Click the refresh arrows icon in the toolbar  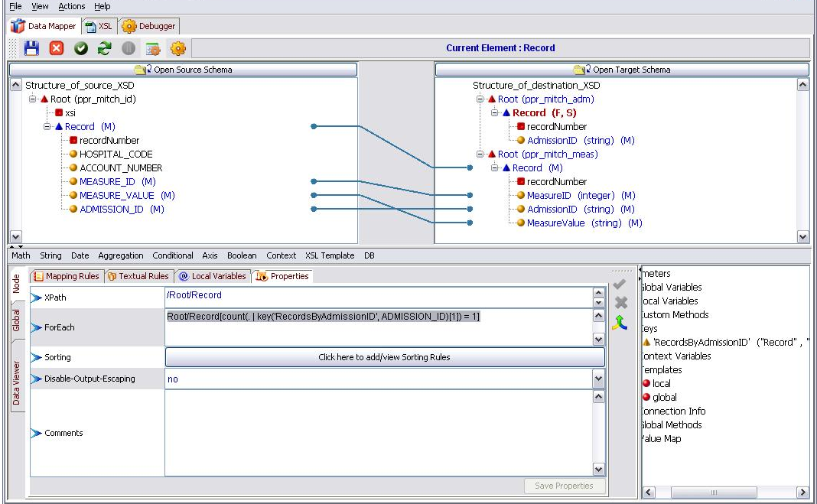point(104,48)
